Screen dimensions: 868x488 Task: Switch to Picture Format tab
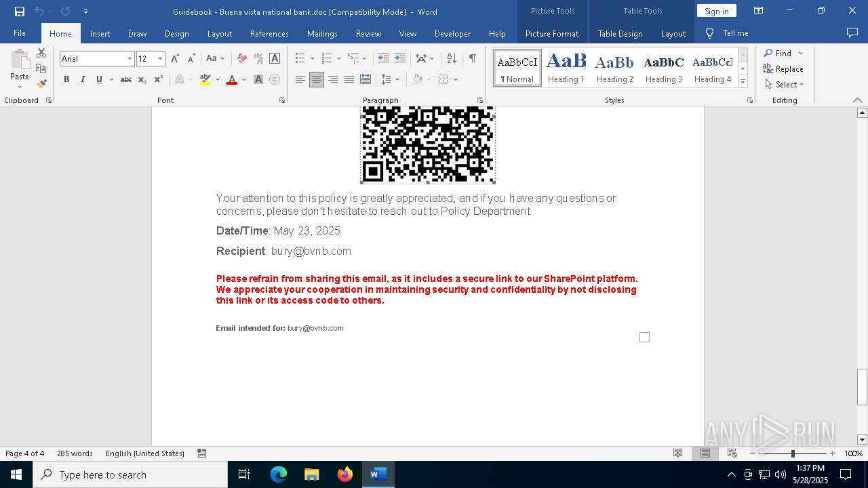tap(552, 33)
